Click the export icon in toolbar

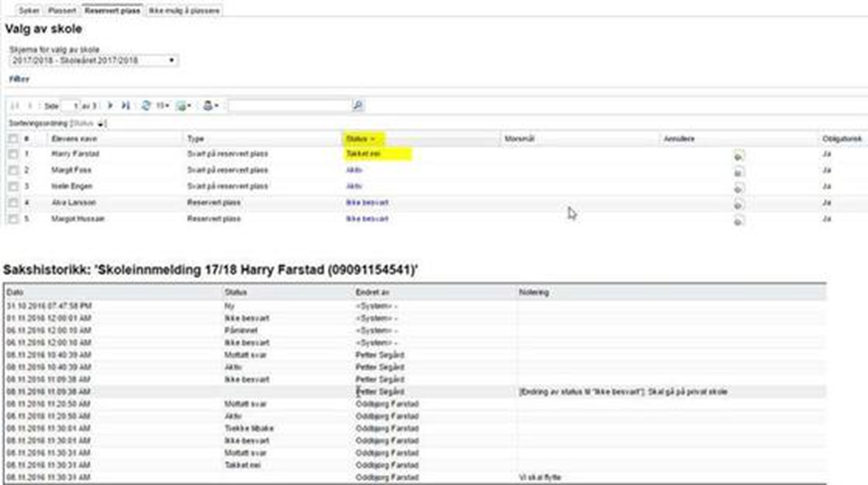pyautogui.click(x=182, y=105)
